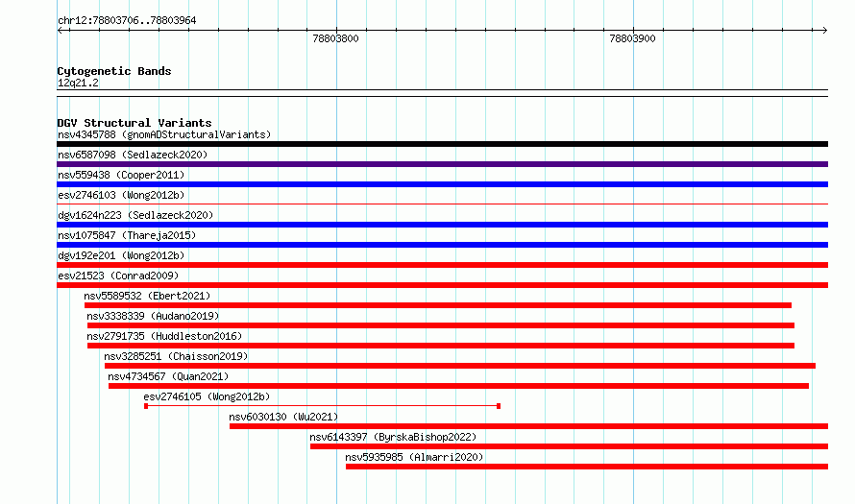
Task: Open the nsv5935985 (Almarri2020) label
Action: point(414,457)
